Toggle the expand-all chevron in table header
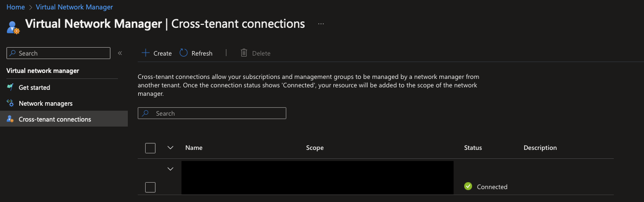The height and width of the screenshot is (202, 644). (x=170, y=147)
